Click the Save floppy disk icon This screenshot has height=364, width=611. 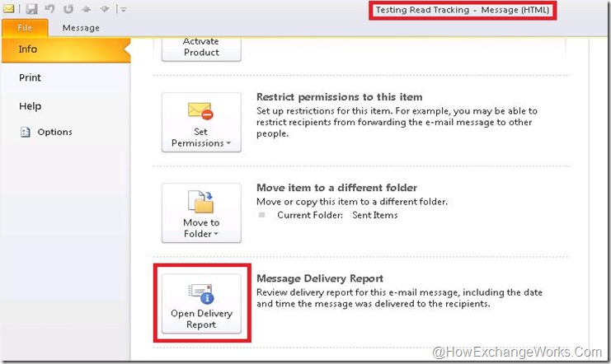coord(31,9)
